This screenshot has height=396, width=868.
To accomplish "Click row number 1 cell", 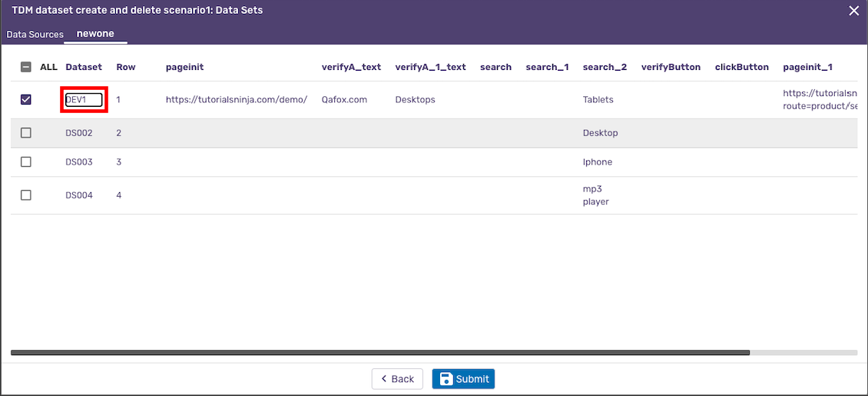I will pos(118,100).
